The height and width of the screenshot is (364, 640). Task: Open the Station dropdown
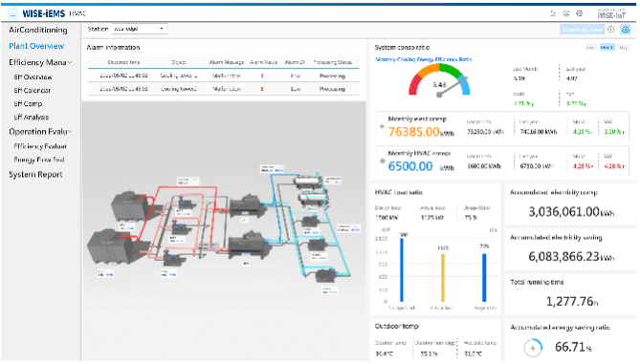(x=139, y=29)
